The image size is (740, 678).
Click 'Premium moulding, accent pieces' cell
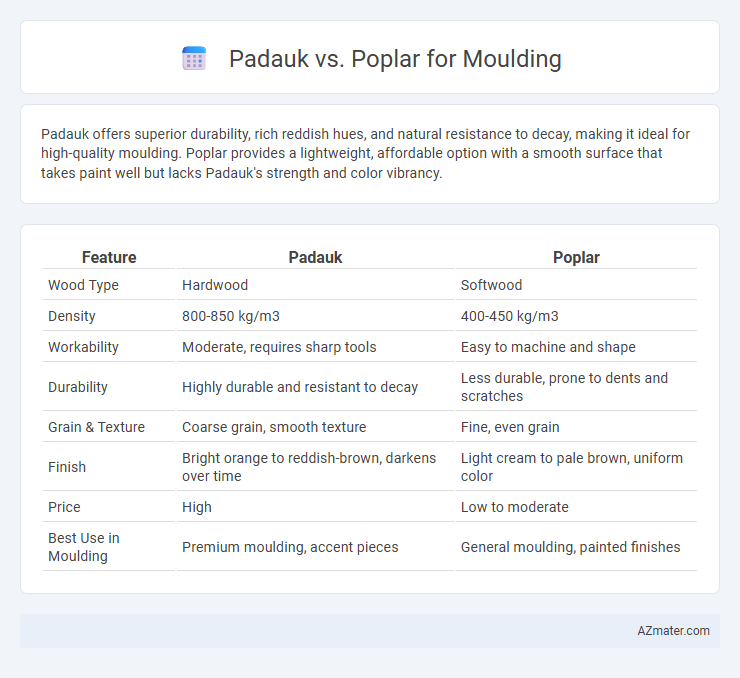click(290, 547)
